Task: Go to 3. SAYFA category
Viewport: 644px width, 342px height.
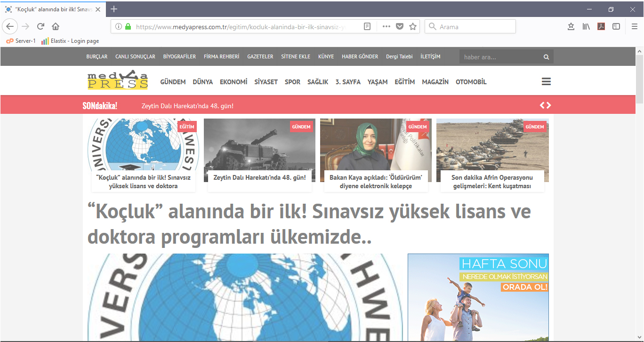Action: coord(348,82)
